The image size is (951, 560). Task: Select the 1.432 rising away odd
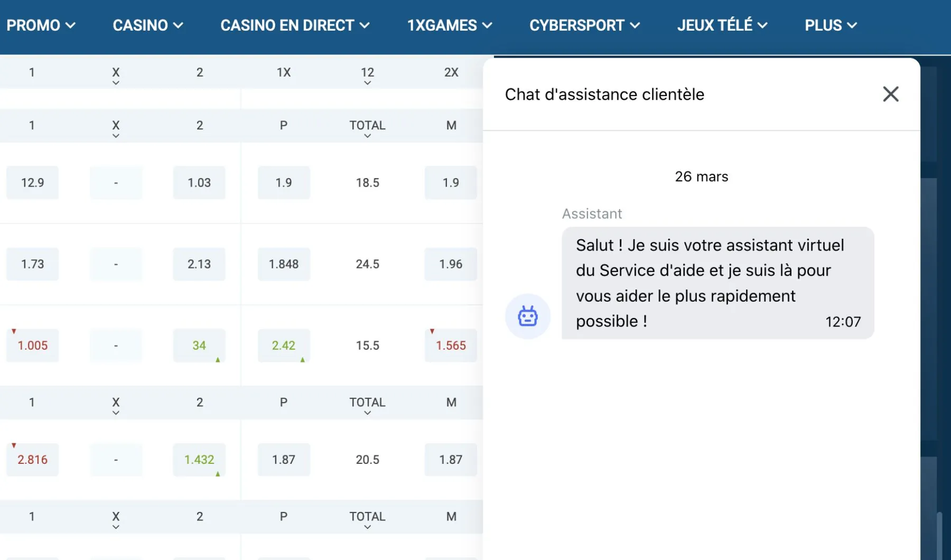[199, 460]
